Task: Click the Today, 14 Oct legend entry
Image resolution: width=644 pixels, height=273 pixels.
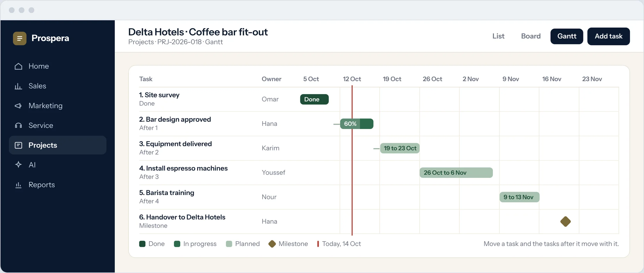Action: [x=339, y=244]
